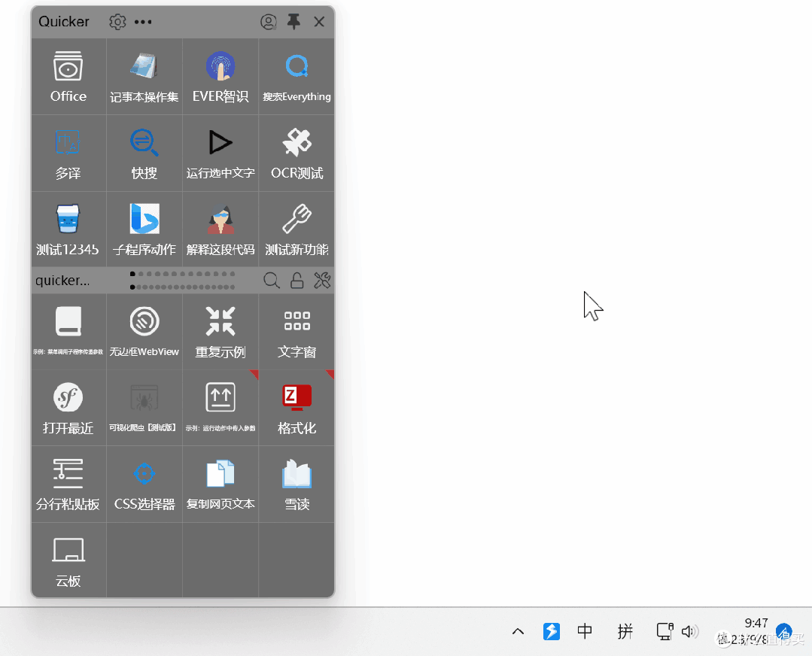Click the blue Quicker lightning tray icon
Image resolution: width=812 pixels, height=656 pixels.
tap(552, 631)
